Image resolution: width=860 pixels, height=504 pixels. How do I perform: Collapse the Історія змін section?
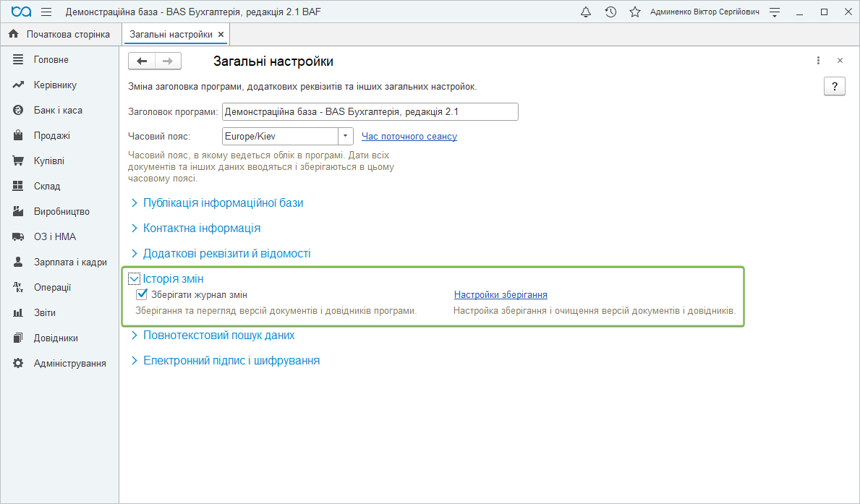click(134, 278)
